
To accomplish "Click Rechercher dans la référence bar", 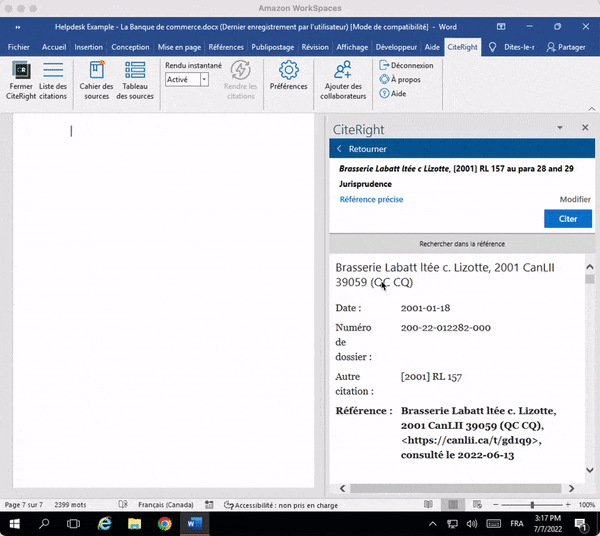I will [462, 244].
